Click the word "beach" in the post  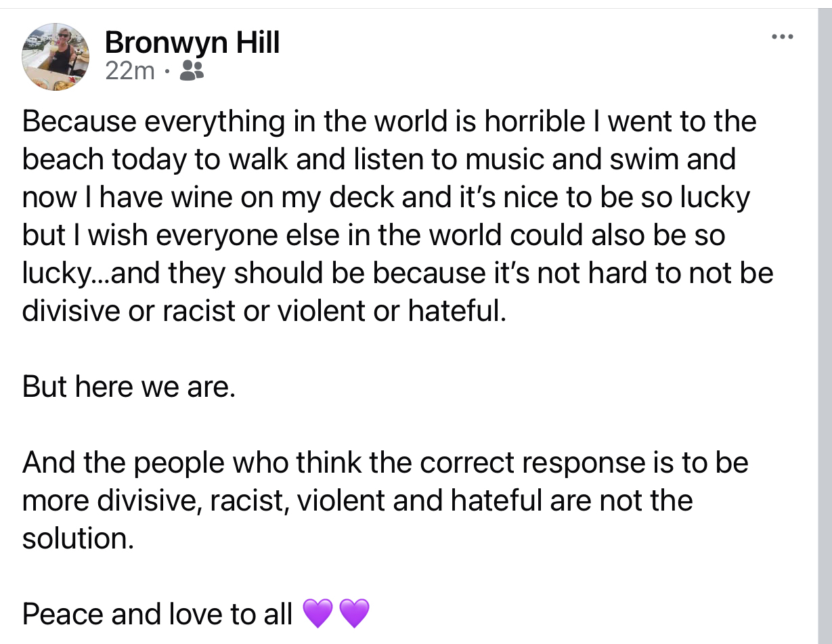(x=62, y=160)
